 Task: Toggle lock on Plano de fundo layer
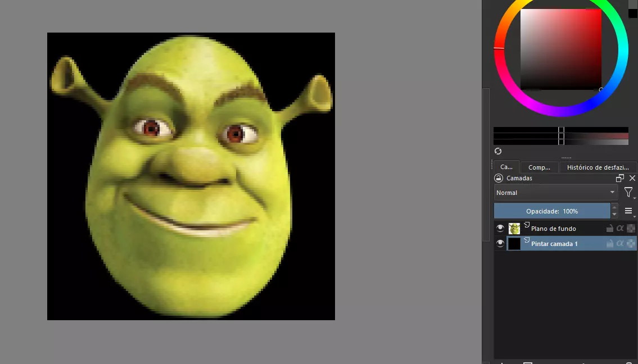(x=609, y=229)
